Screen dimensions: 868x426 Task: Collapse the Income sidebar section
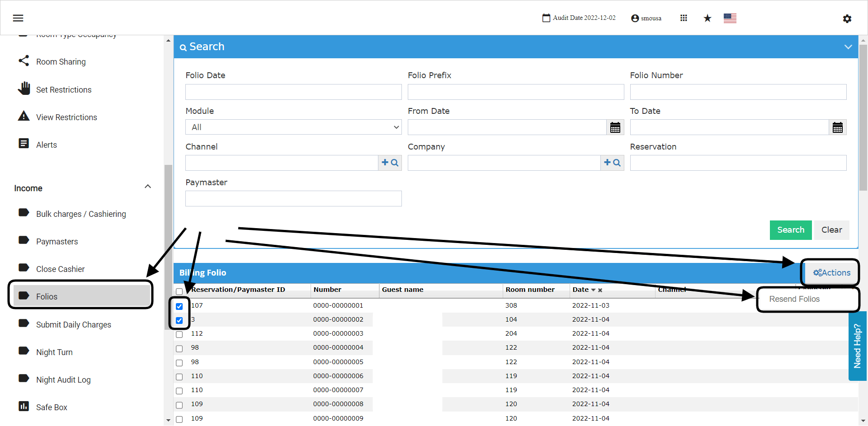pos(147,187)
